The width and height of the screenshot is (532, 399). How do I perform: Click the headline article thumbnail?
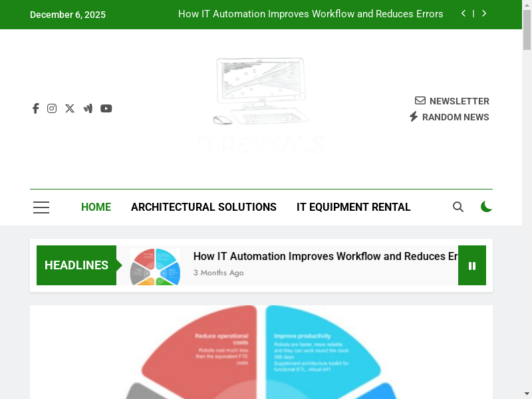pos(155,267)
